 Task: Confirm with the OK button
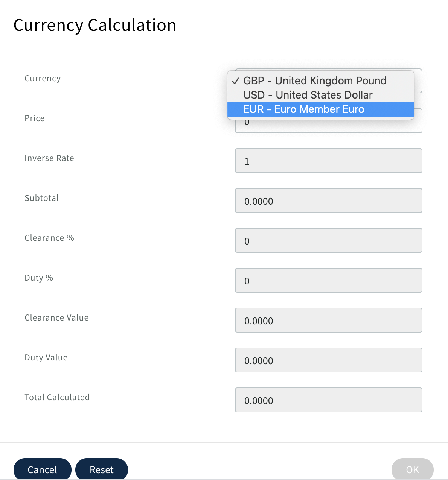(412, 469)
